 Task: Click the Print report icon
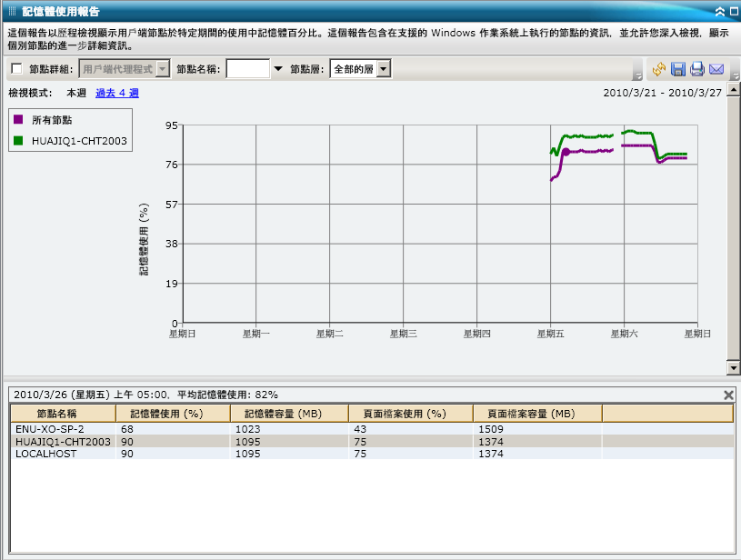(x=696, y=69)
